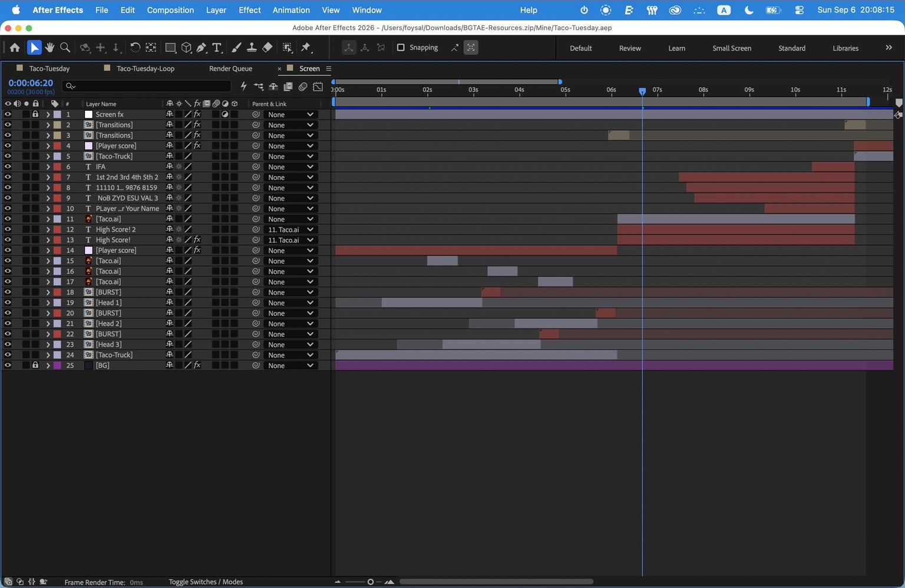The height and width of the screenshot is (588, 905).
Task: Open the Animation menu
Action: (291, 10)
